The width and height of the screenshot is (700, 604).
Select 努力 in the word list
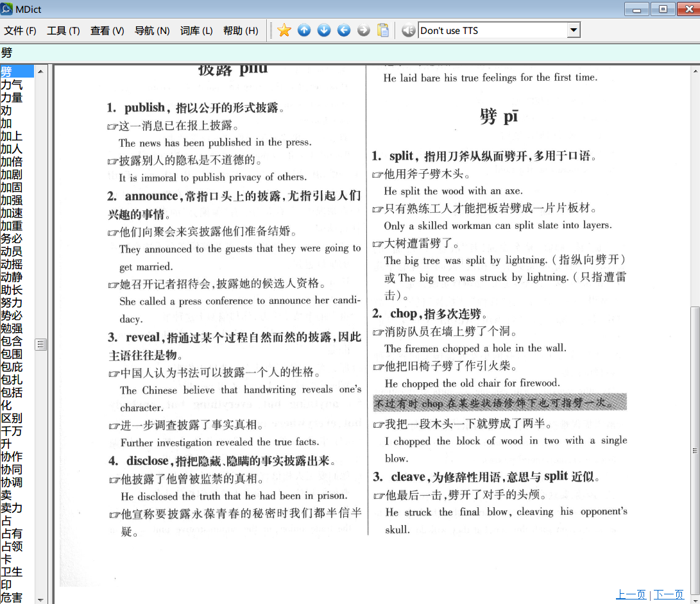point(12,303)
